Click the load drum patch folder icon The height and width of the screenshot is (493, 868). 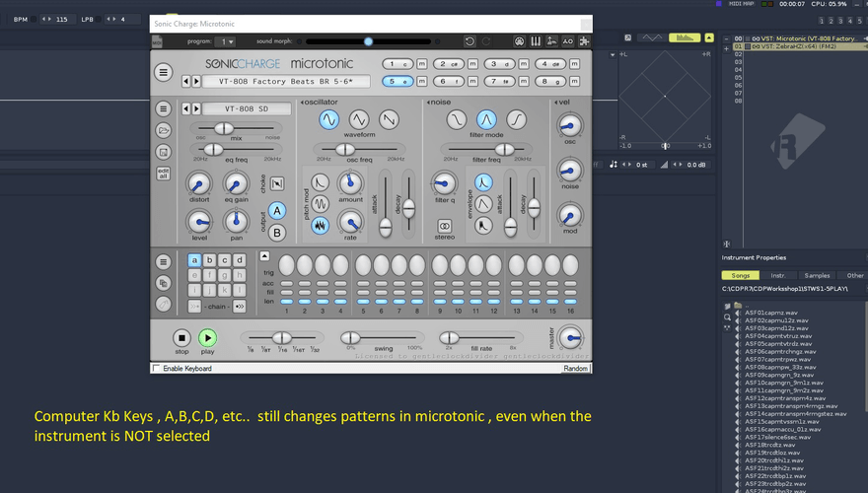pyautogui.click(x=164, y=130)
